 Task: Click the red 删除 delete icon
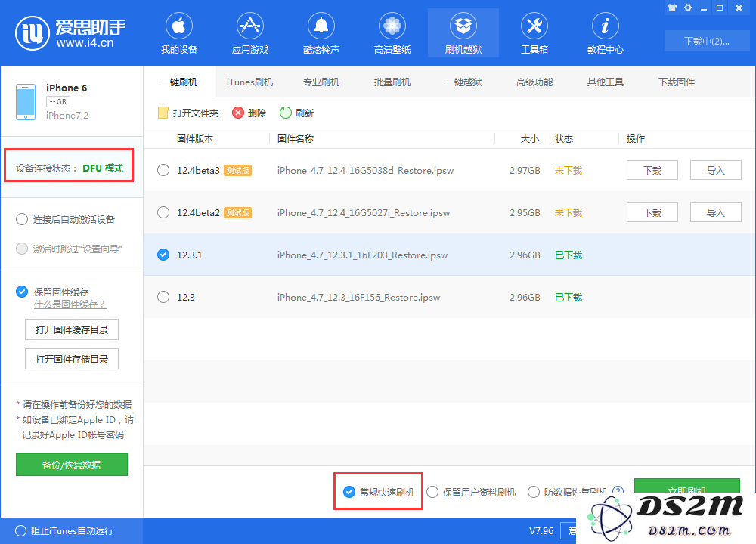click(x=238, y=113)
